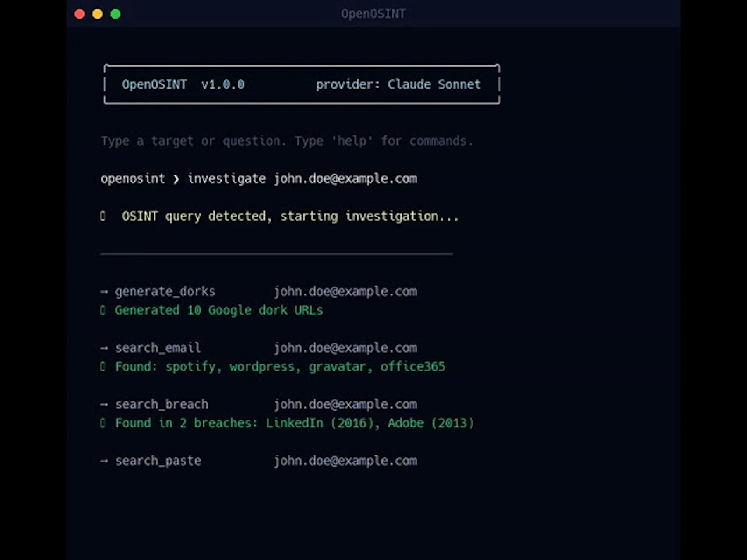Click the 'openosint' prompt label
This screenshot has height=560, width=747.
point(133,179)
